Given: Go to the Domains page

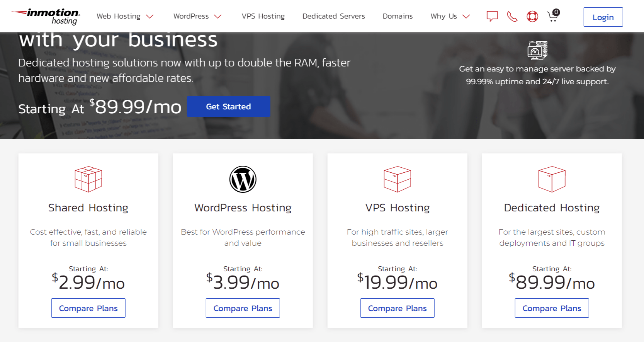Looking at the screenshot, I should 398,16.
